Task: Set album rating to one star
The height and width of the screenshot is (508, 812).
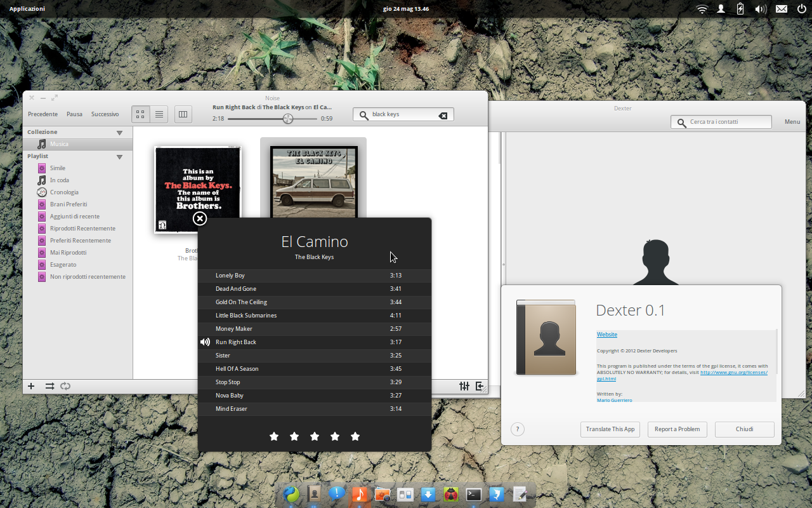Action: tap(274, 436)
